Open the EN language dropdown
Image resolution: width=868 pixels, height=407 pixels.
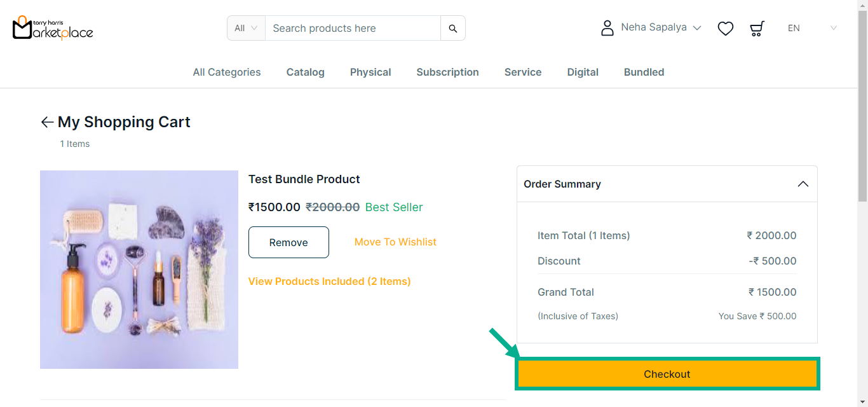tap(811, 28)
